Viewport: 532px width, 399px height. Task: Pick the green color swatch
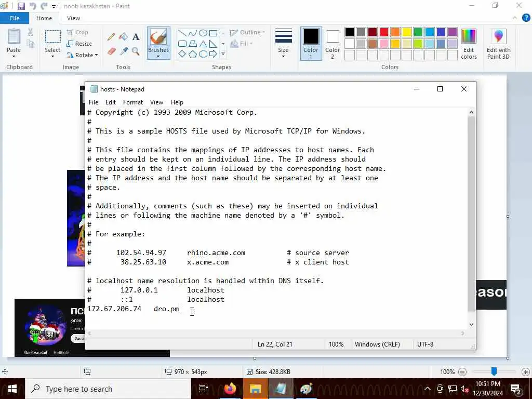(x=418, y=32)
